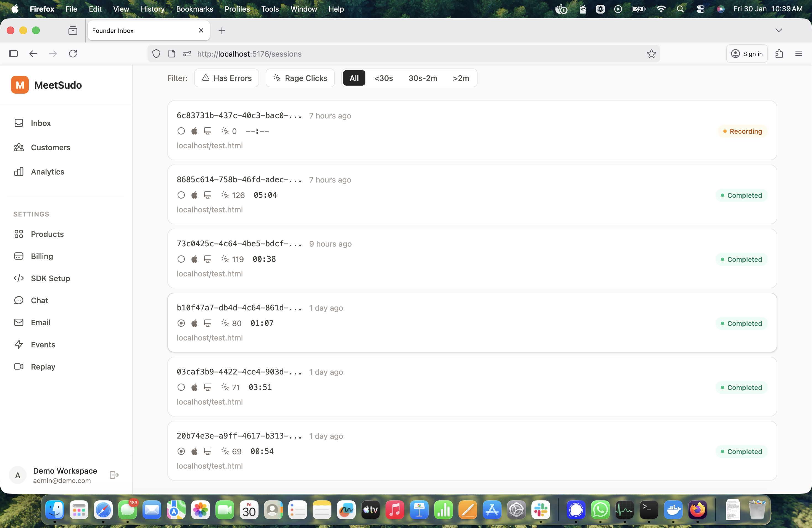Open Replay camera icon
This screenshot has width=812, height=528.
coord(19,367)
